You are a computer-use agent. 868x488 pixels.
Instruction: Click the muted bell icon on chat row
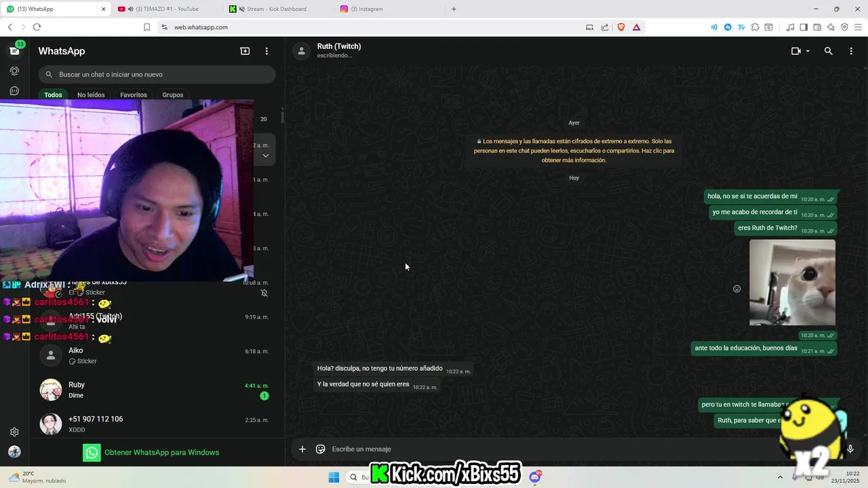[264, 293]
